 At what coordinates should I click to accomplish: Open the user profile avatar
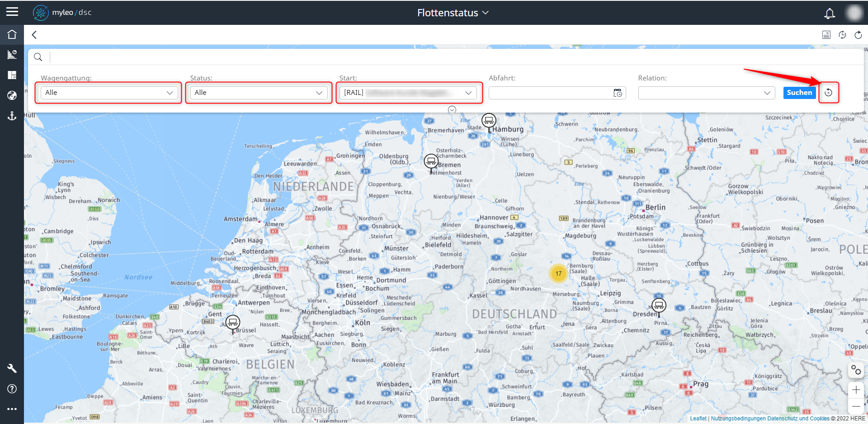tap(854, 13)
